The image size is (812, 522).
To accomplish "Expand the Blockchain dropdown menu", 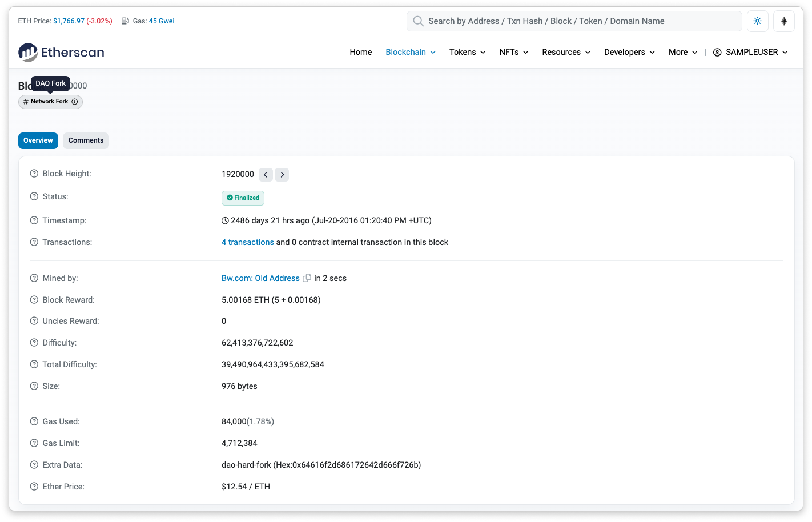I will coord(411,52).
